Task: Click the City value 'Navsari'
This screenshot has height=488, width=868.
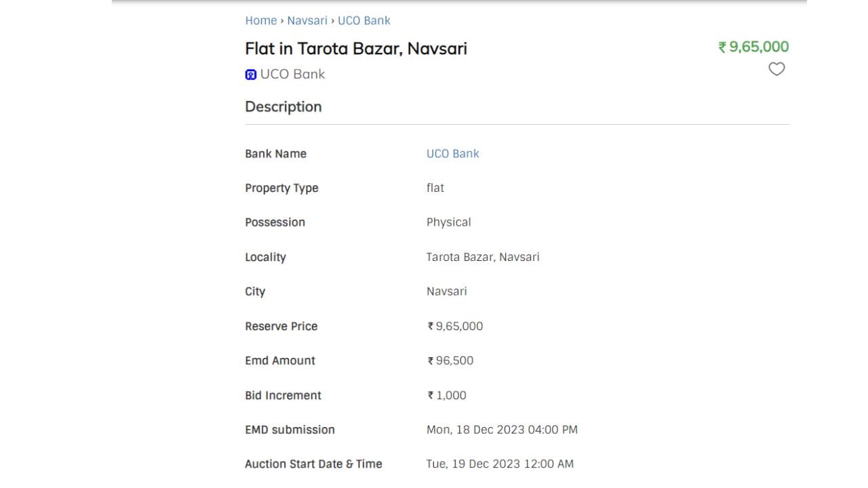Action: pos(446,291)
